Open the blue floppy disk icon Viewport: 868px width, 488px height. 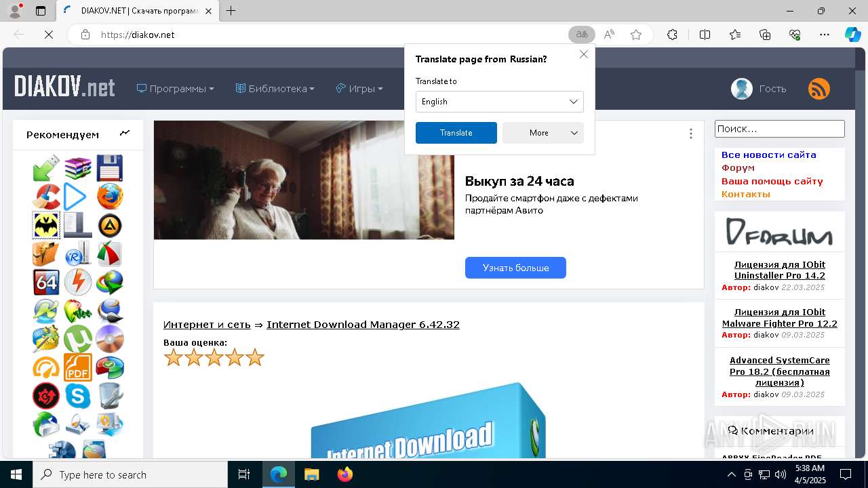(x=109, y=167)
